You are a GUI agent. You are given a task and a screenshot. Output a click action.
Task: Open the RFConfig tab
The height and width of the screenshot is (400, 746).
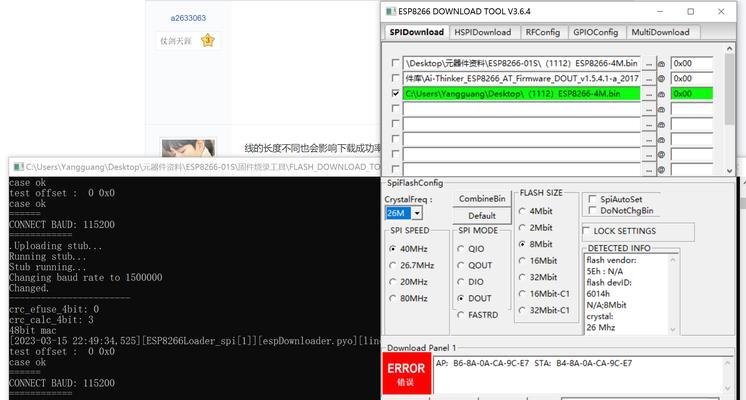pos(542,32)
